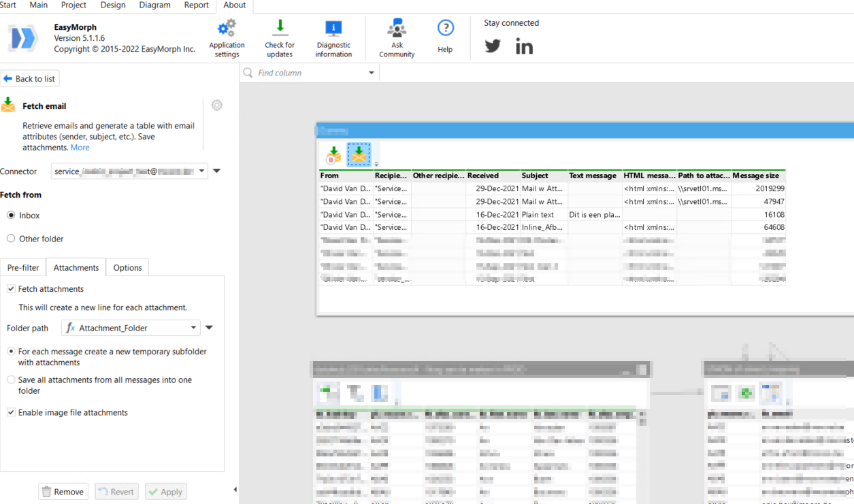This screenshot has height=504, width=854.
Task: Click the text message cell 'Dit is een pla...'
Action: click(x=595, y=214)
